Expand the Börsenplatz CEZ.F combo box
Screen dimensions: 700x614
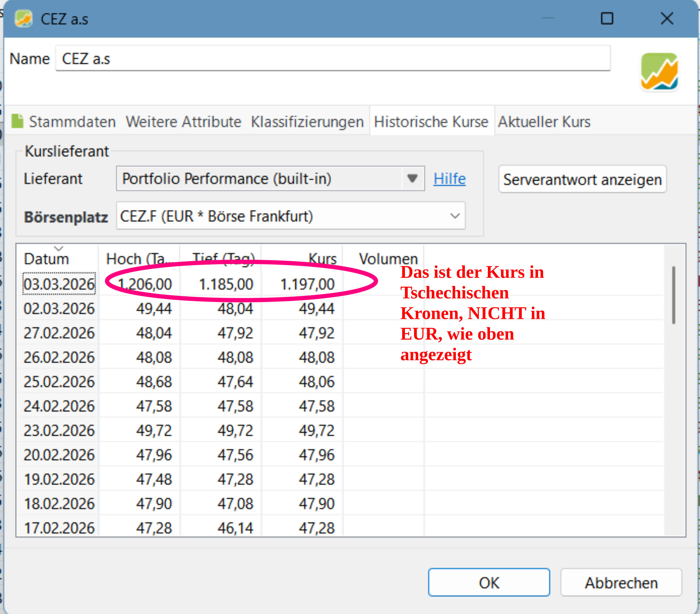coord(454,216)
